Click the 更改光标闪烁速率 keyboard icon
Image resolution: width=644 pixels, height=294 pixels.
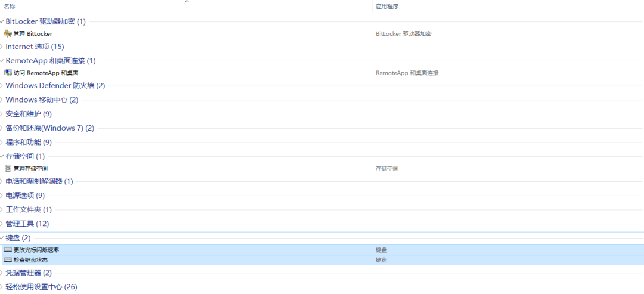(x=8, y=250)
